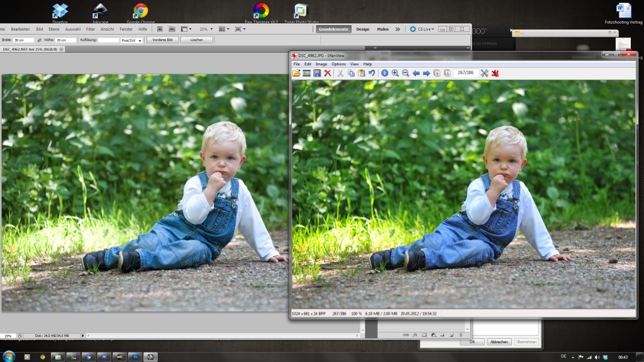Screen dimensions: 644x362
Task: Close DSC_4962.NEF document tab
Action: click(61, 49)
